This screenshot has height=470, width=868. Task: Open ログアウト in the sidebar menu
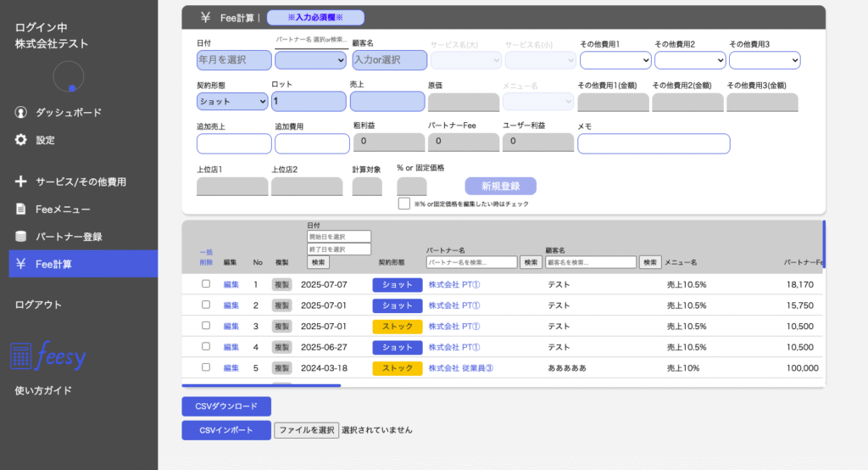coord(38,305)
